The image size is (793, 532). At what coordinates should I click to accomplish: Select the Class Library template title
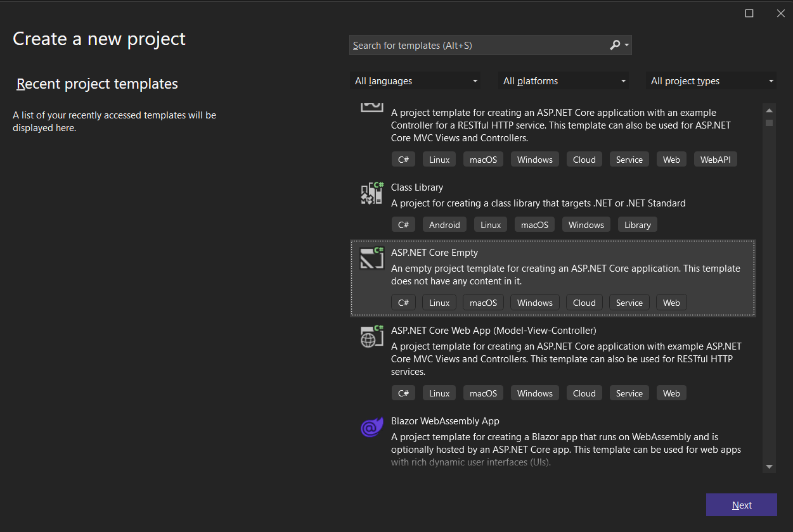(x=417, y=187)
